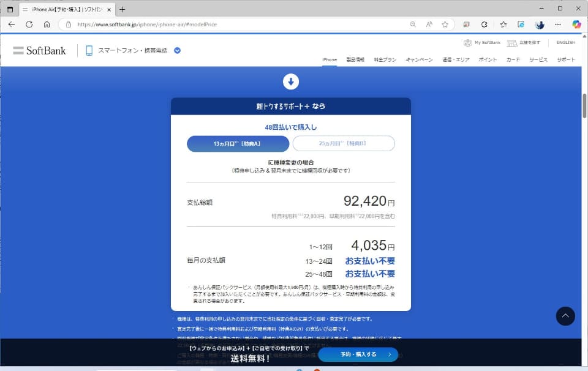The height and width of the screenshot is (371, 588).
Task: Click the 1〜12回 installment label
Action: point(320,247)
